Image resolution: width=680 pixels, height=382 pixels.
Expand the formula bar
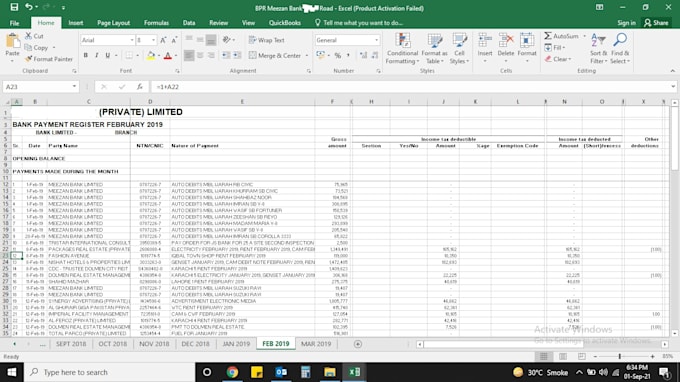click(673, 87)
